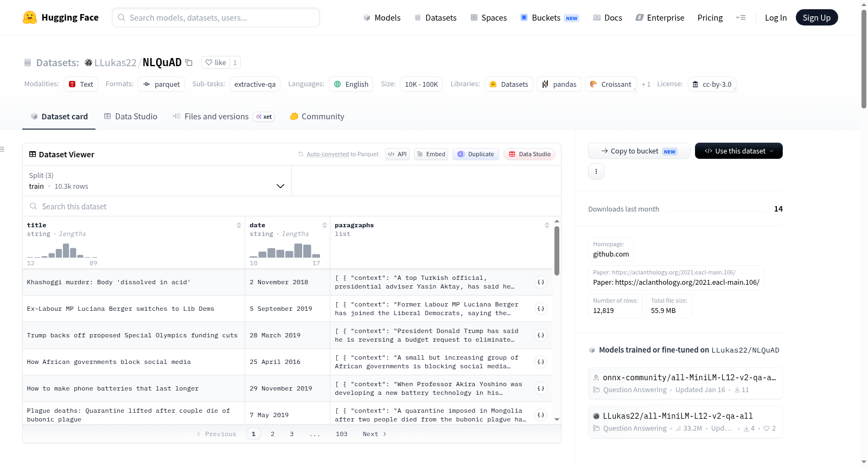Expand JSON for Plague deaths row
868x467 pixels.
541,415
